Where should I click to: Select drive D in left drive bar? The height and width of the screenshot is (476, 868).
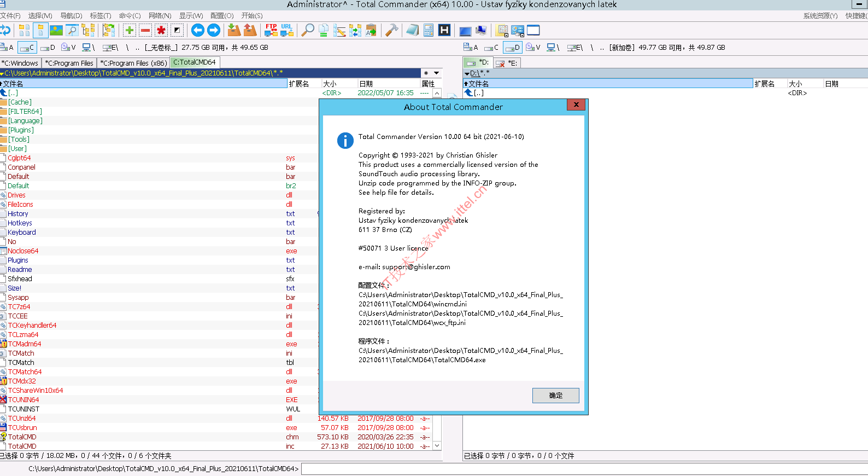48,48
